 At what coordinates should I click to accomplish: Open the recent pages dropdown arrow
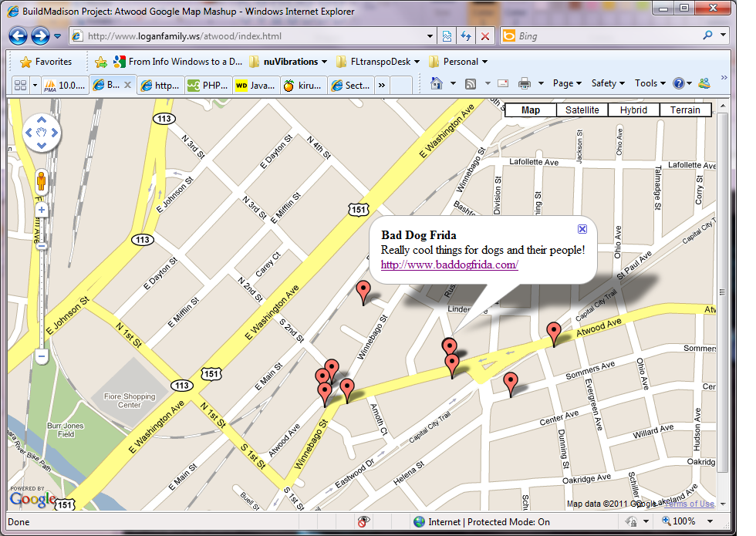click(x=57, y=36)
